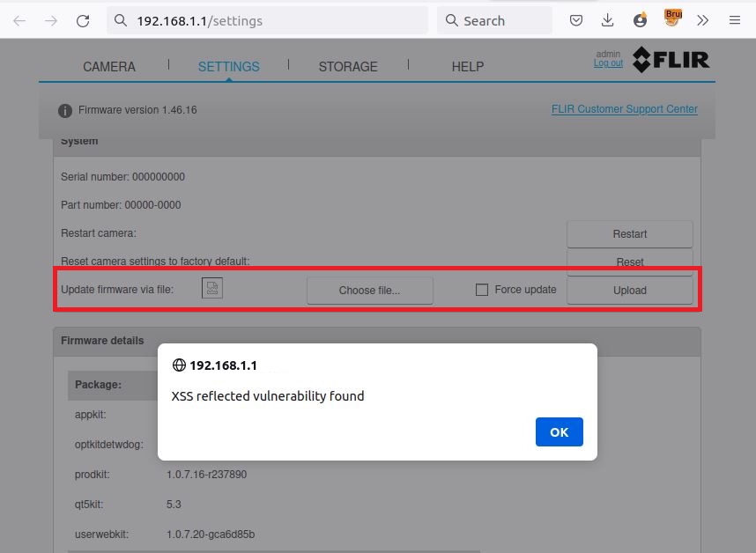
Task: Switch to the CAMERA tab
Action: coord(109,67)
